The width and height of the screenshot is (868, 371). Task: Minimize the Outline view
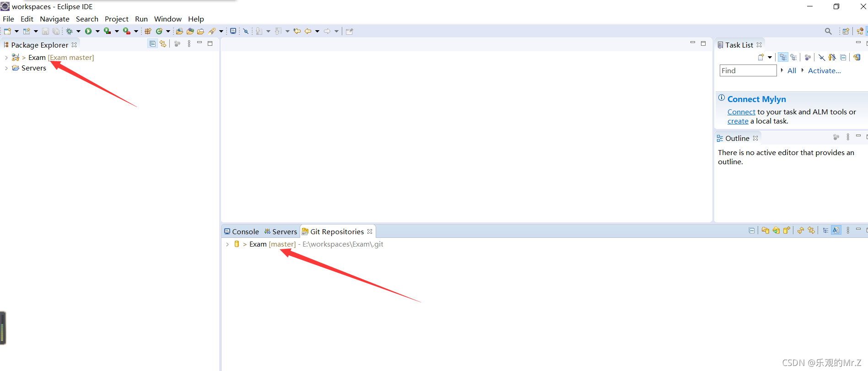(858, 136)
